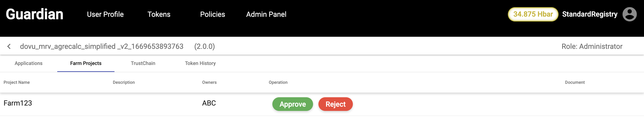Approve the Farm123 project
Viewport: 644px width, 121px height.
coord(292,104)
